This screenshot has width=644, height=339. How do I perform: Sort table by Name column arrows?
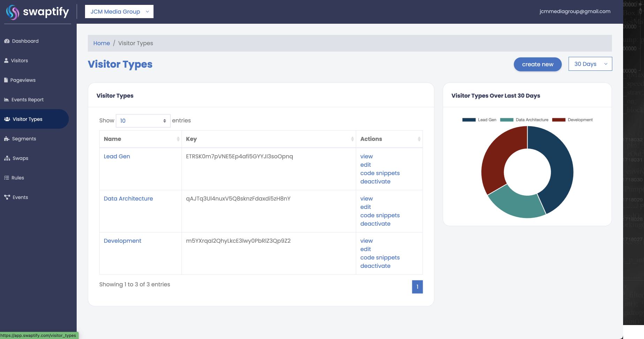(178, 139)
